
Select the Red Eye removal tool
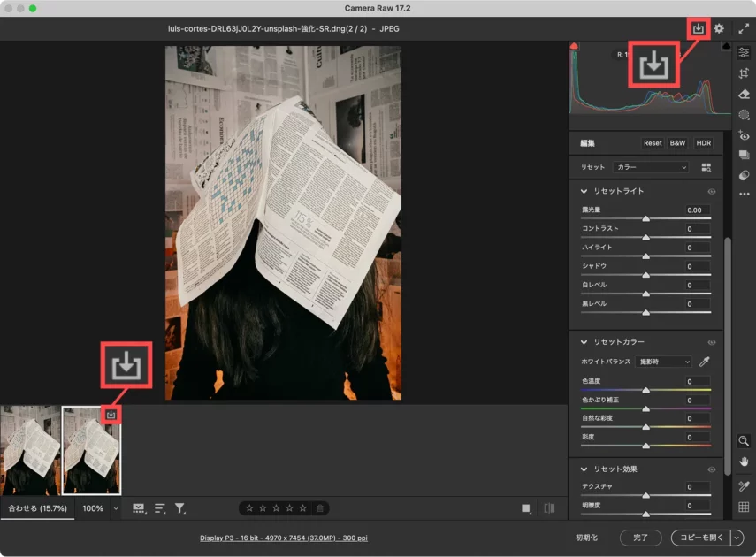[744, 135]
